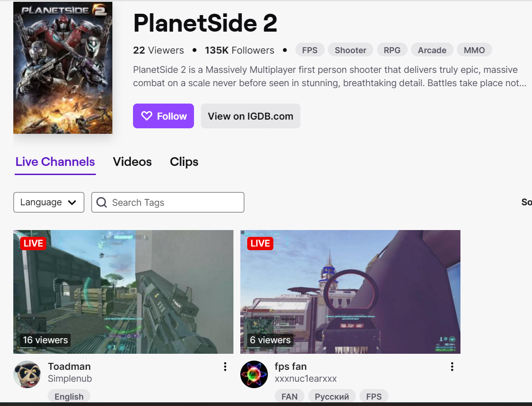Click the PlanetSide 2 page title
This screenshot has height=406, width=532.
click(205, 23)
